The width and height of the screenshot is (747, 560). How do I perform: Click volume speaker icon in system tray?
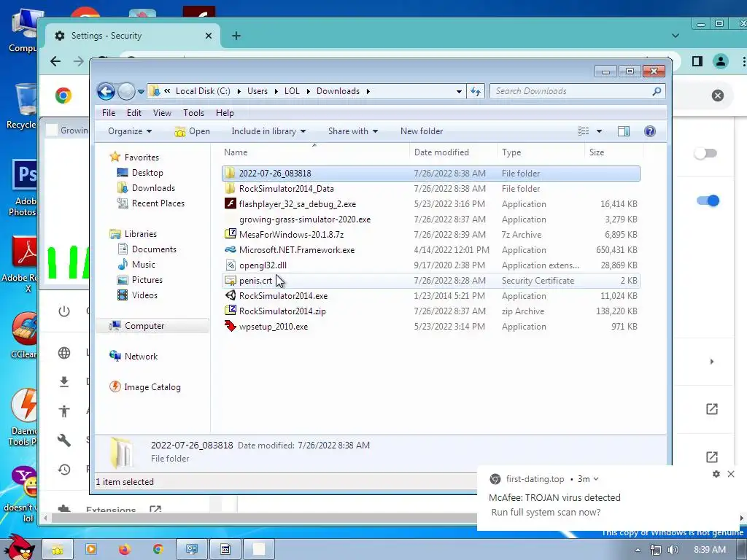pos(673,550)
